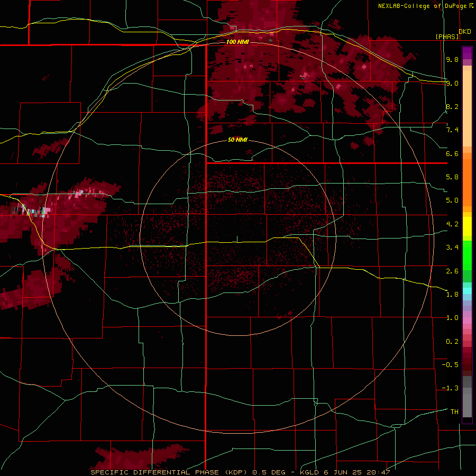Click the DKD product label
The image size is (476, 476).
[465, 32]
